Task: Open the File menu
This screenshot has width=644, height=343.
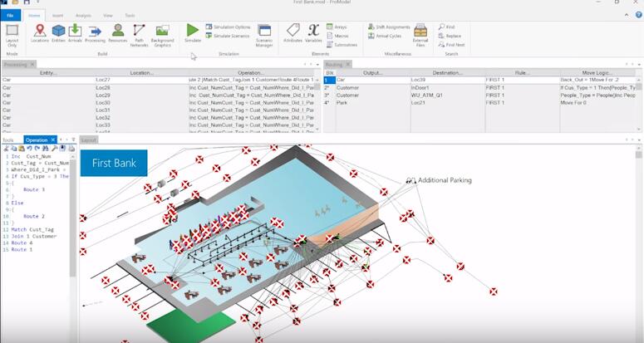Action: click(10, 16)
